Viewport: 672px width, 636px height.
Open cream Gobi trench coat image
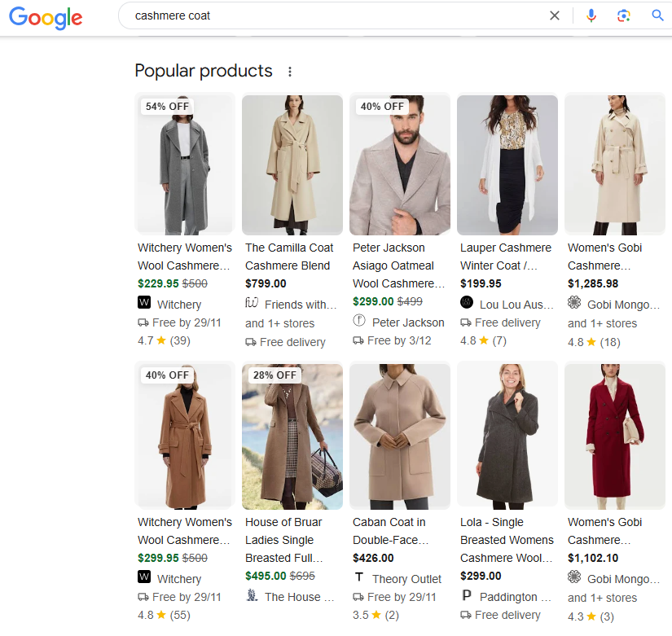click(615, 165)
